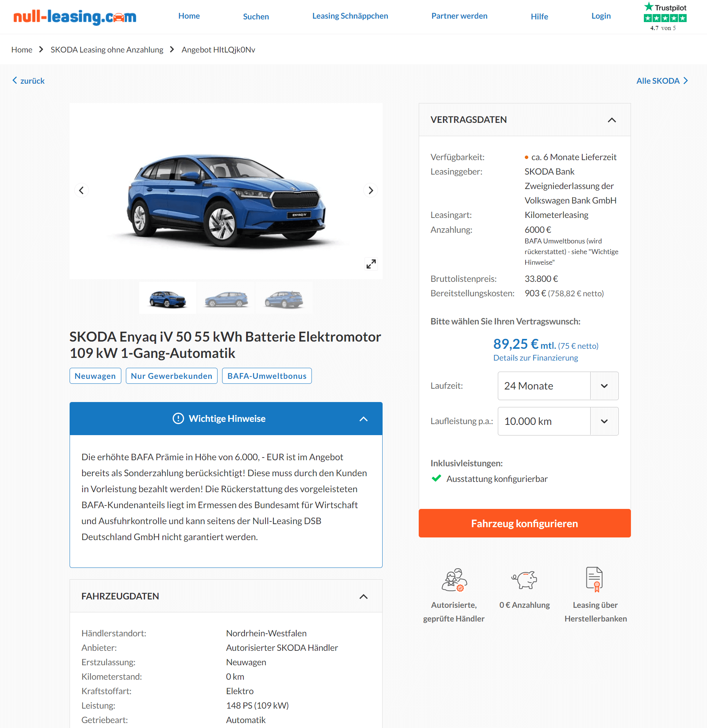Viewport: 707px width, 728px height.
Task: Open the Alle SKODA link
Action: pos(662,81)
